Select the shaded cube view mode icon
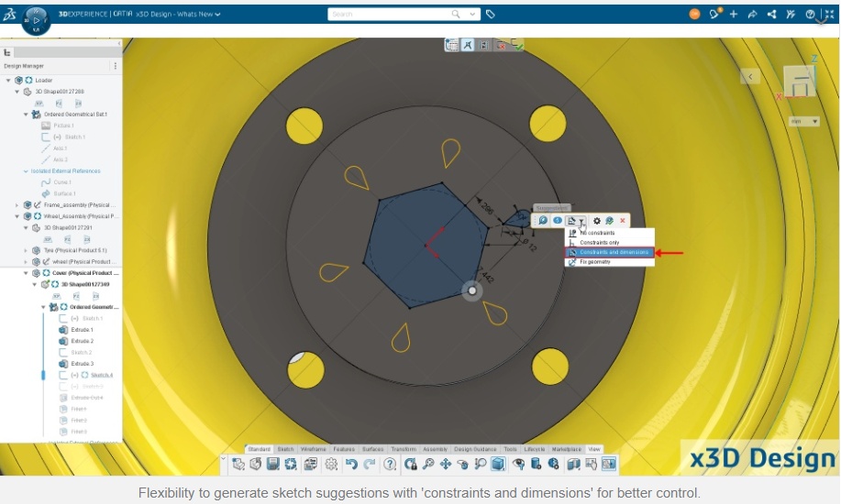 498,464
